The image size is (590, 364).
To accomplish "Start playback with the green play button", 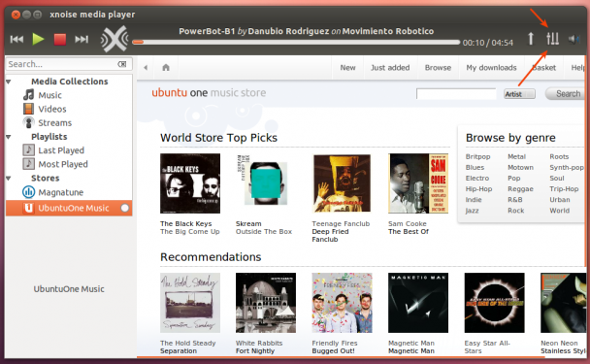I will pos(38,39).
